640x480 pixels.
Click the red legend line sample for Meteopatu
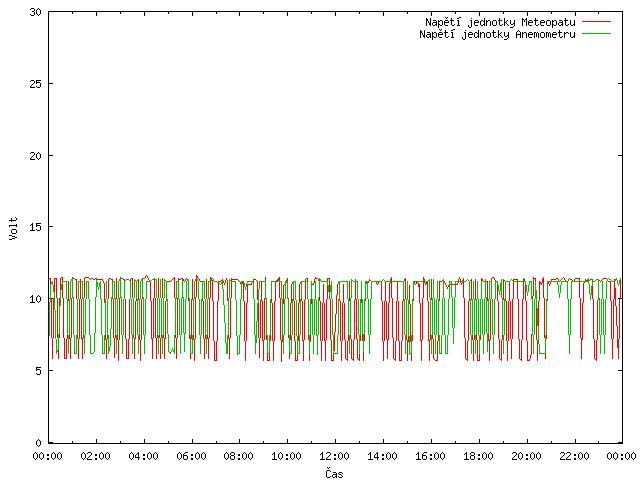596,22
